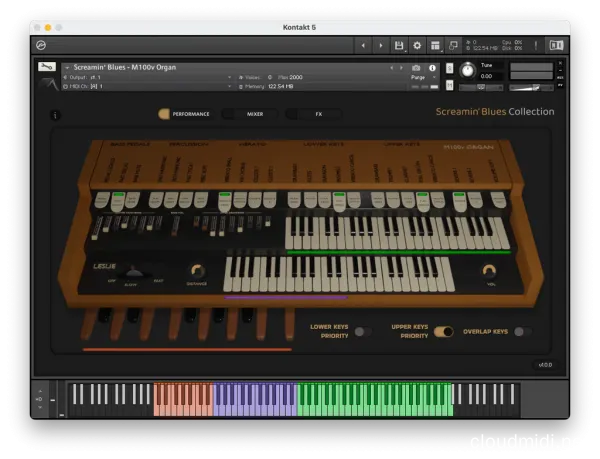Disable the Upper Keys Priority switch
The height and width of the screenshot is (459, 600).
(x=444, y=332)
